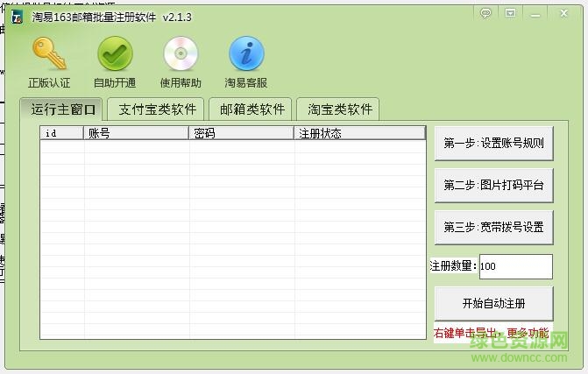Screen dimensions: 588x374
Task: Click 第二步:图片打码平台 button
Action: [x=494, y=185]
